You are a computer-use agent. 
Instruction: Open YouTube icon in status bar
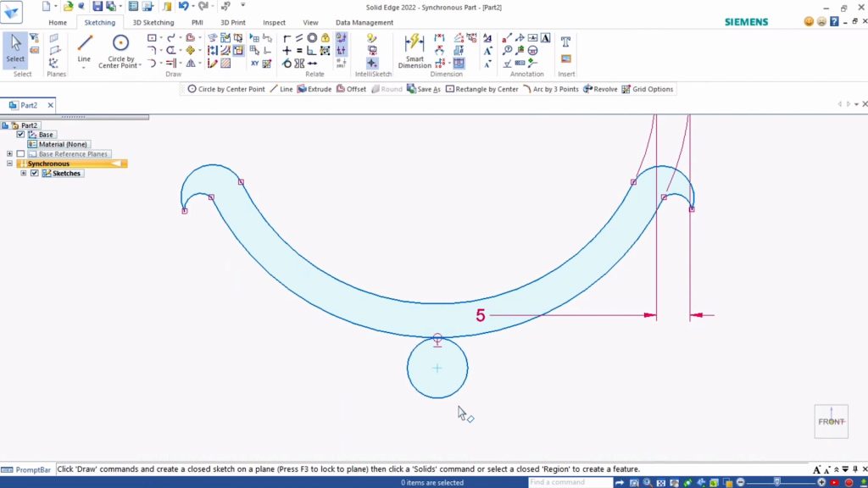tap(835, 482)
